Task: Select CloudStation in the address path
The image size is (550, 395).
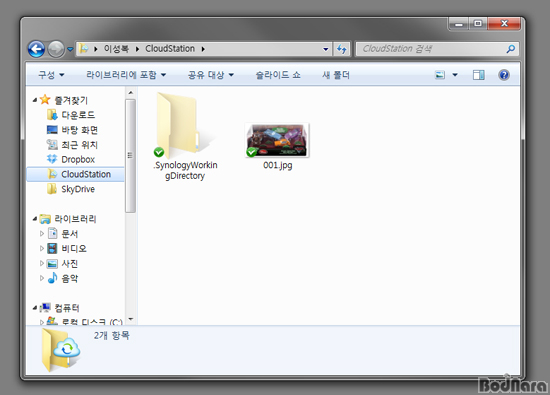Action: point(170,49)
